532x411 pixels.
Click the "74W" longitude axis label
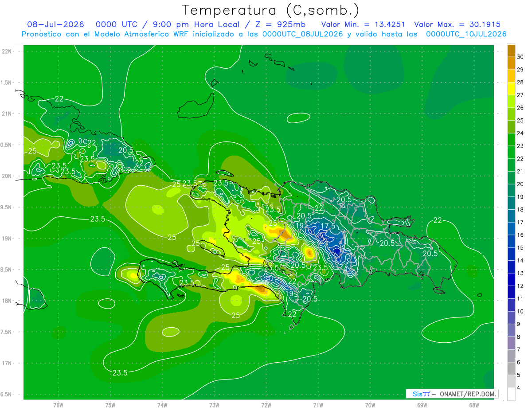pos(162,405)
